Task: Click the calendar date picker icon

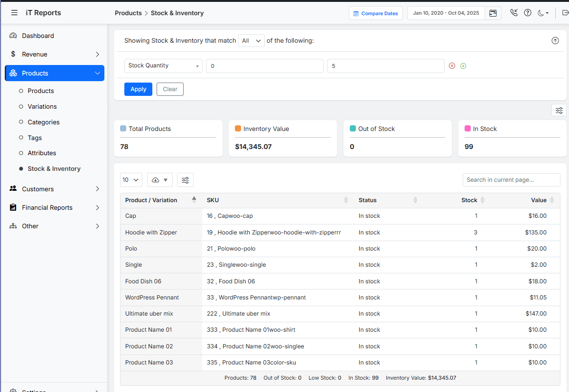Action: point(493,13)
